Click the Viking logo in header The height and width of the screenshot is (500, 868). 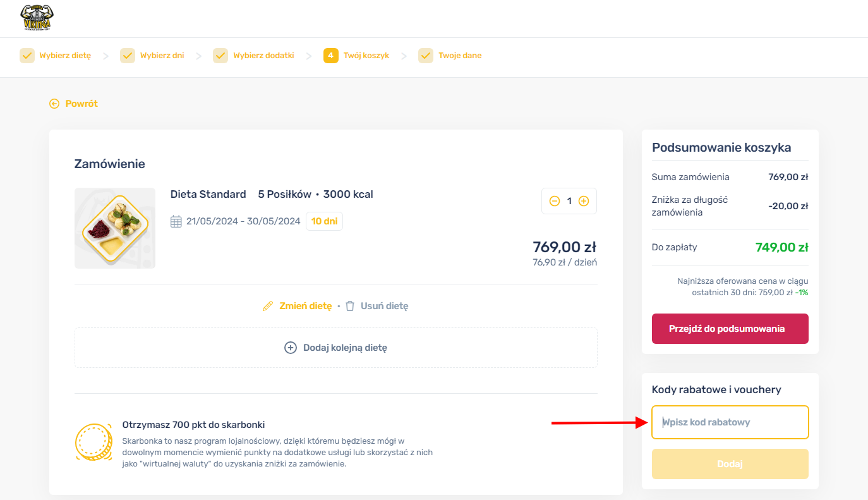pos(37,18)
